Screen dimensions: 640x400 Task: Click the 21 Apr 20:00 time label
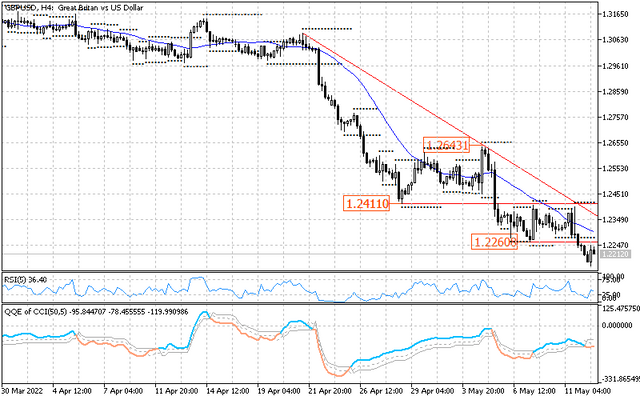[330, 391]
